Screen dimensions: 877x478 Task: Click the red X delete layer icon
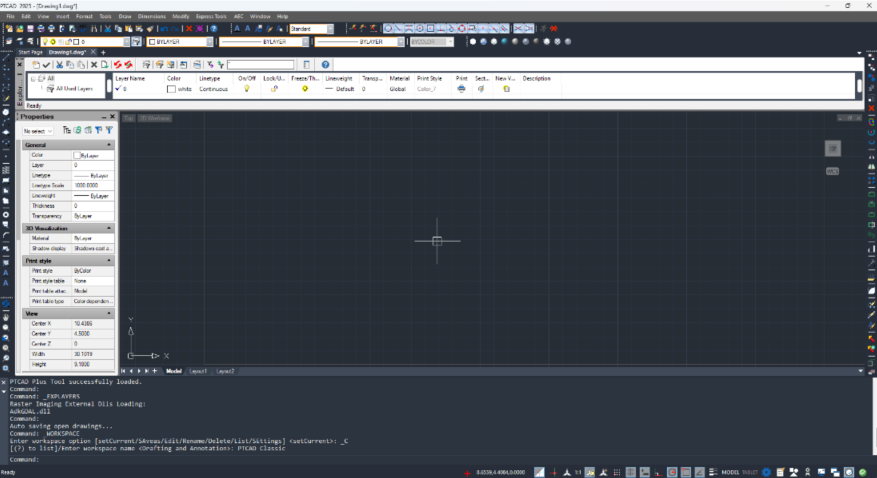coord(94,65)
